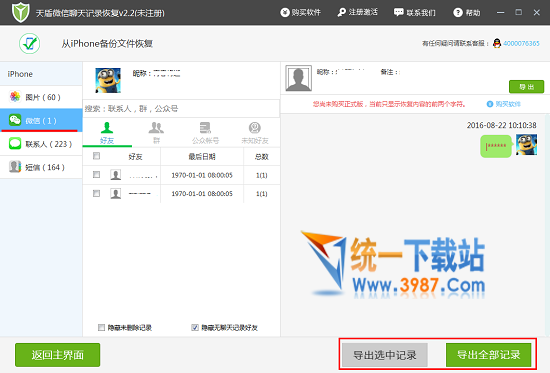Open 联系我们 chat bubble icon
Viewport: 550px width, 373px height.
[398, 13]
